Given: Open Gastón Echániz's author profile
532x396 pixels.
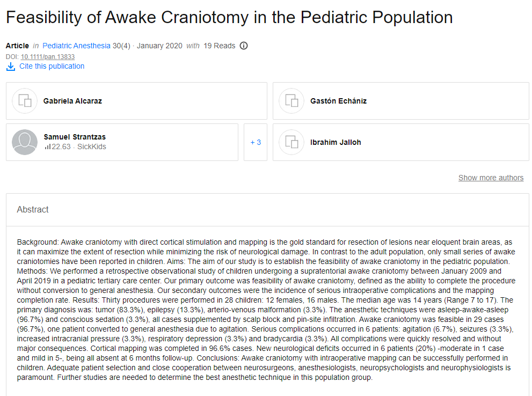Looking at the screenshot, I should pyautogui.click(x=338, y=101).
